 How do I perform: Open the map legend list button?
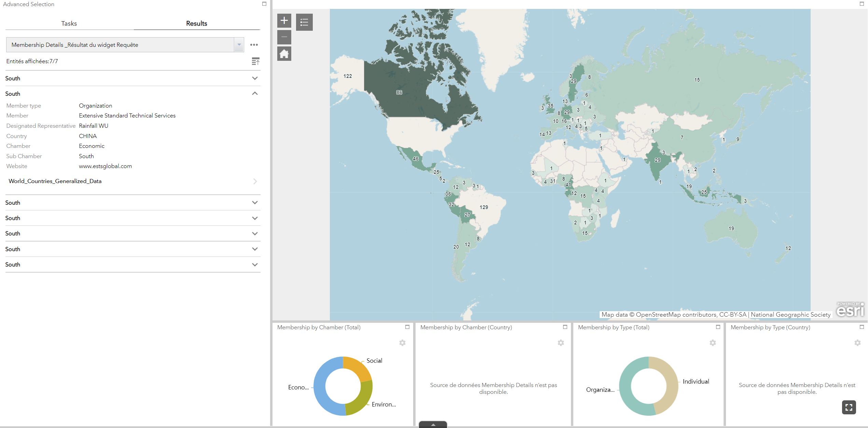(304, 23)
